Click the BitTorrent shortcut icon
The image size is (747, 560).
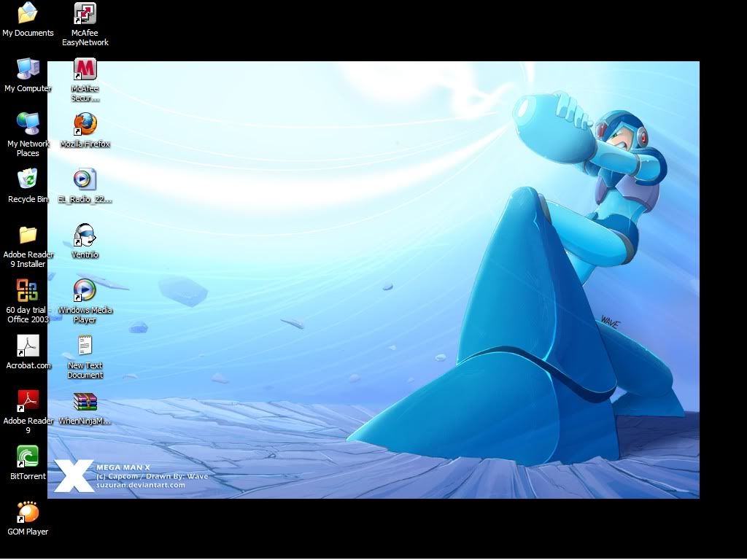pos(28,456)
